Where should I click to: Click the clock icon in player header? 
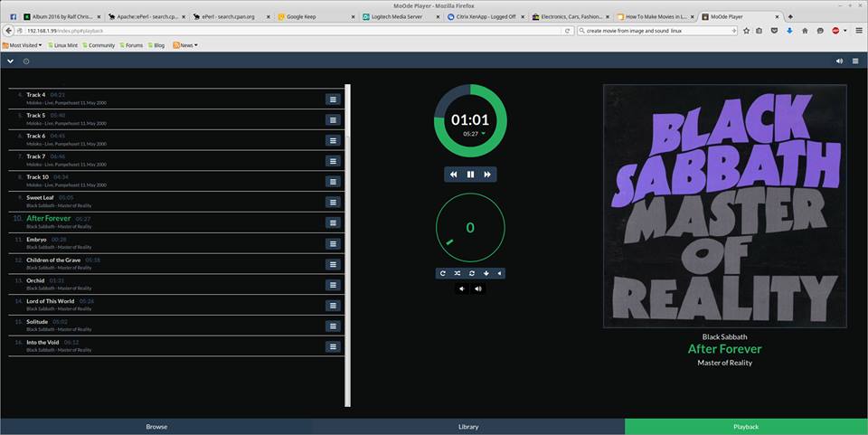click(x=26, y=61)
